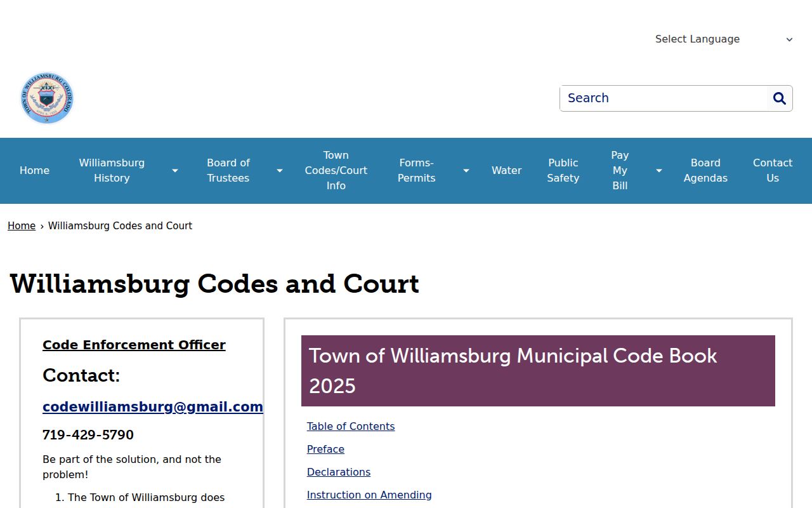812x508 pixels.
Task: Click the phone number 719-429-5790
Action: pyautogui.click(x=88, y=435)
